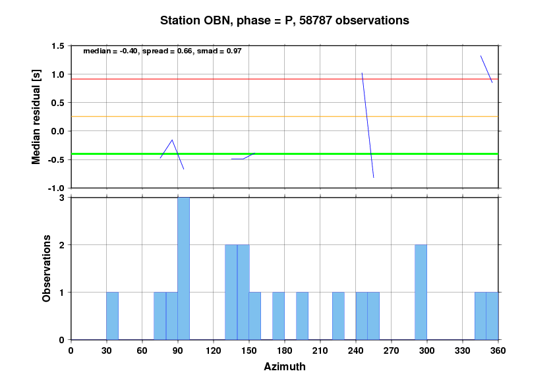This screenshot has width=555, height=392.
Task: Click x-axis tick label '150'
Action: [249, 350]
